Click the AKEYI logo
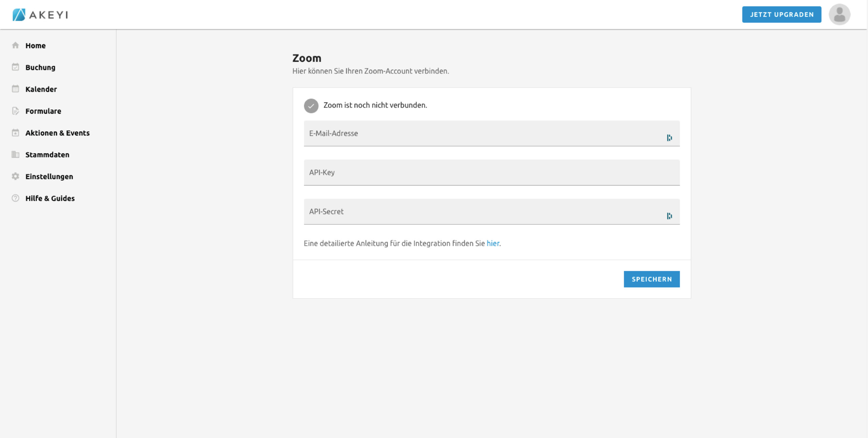The width and height of the screenshot is (868, 438). tap(40, 15)
